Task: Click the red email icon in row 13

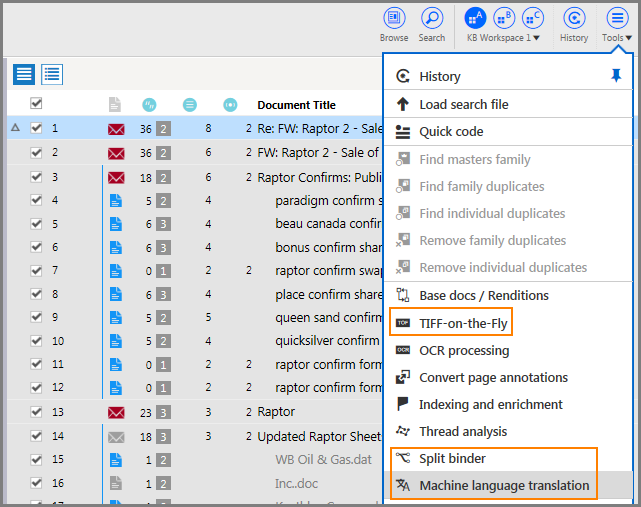Action: pyautogui.click(x=116, y=413)
